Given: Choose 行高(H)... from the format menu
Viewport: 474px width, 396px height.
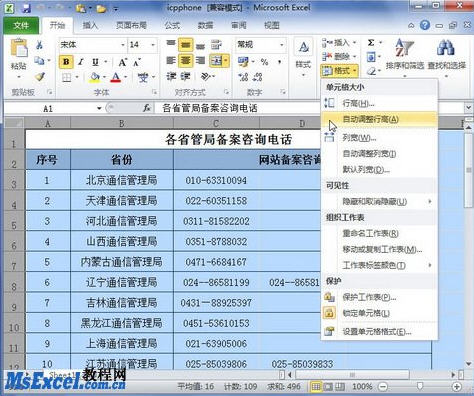Looking at the screenshot, I should point(379,103).
